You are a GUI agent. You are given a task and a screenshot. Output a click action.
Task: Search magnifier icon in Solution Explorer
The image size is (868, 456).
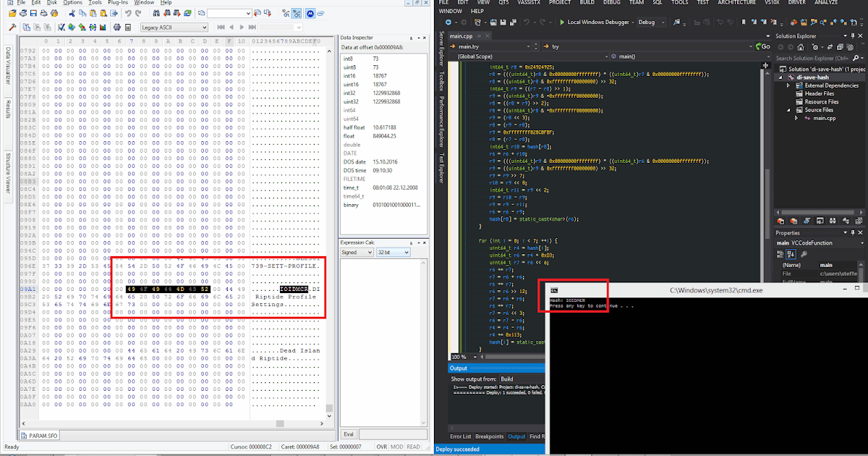(856, 58)
